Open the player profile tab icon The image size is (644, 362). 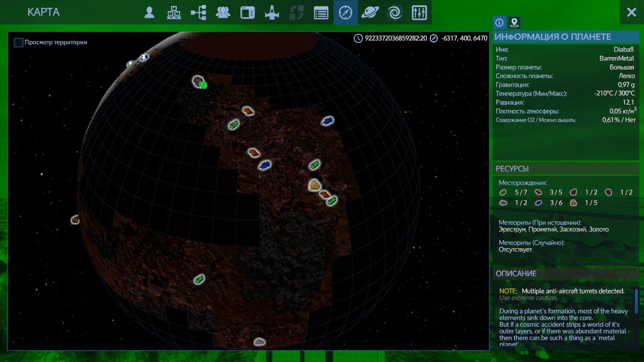tap(149, 13)
